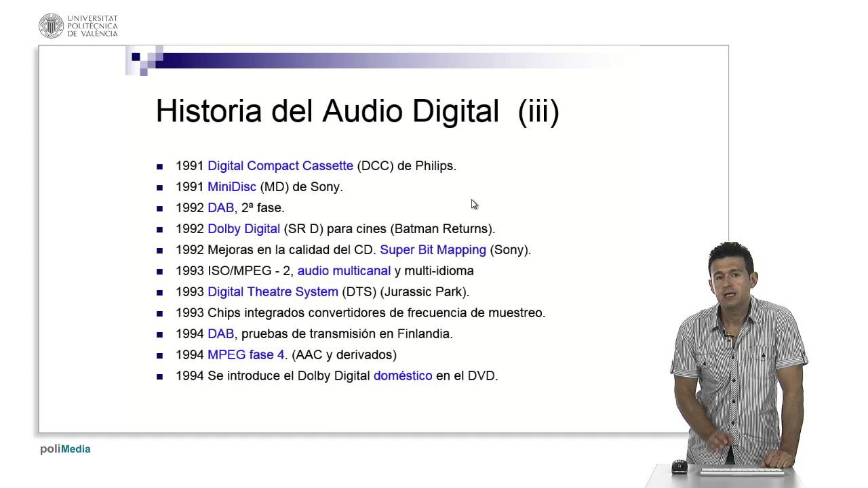Open the Super Bit Mapping link
Image resolution: width=868 pixels, height=488 pixels.
point(433,250)
